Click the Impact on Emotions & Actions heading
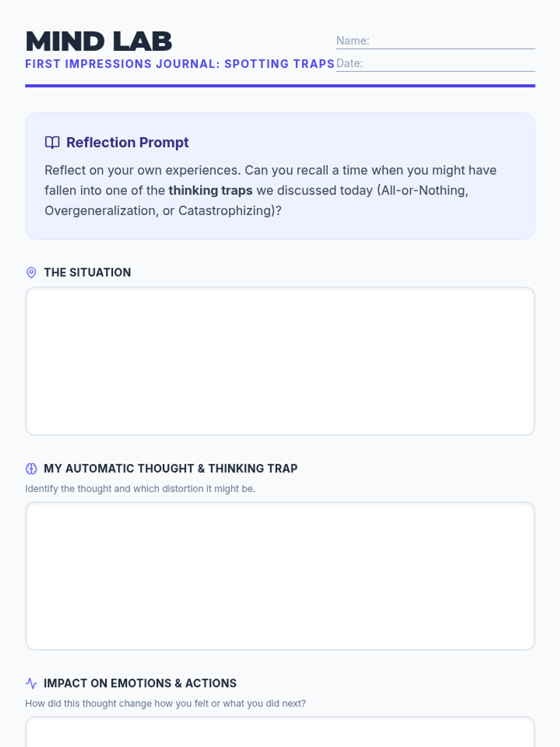The image size is (560, 747). pyautogui.click(x=140, y=684)
